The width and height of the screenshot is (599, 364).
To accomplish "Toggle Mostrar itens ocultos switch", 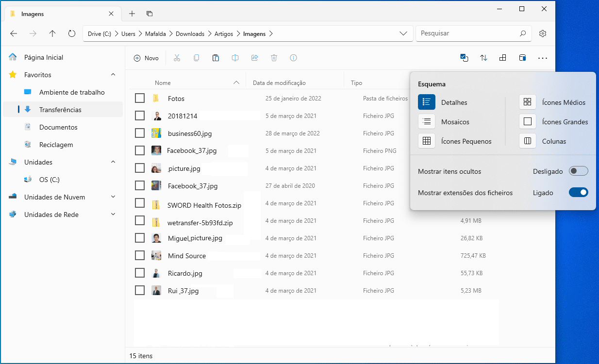I will coord(578,171).
